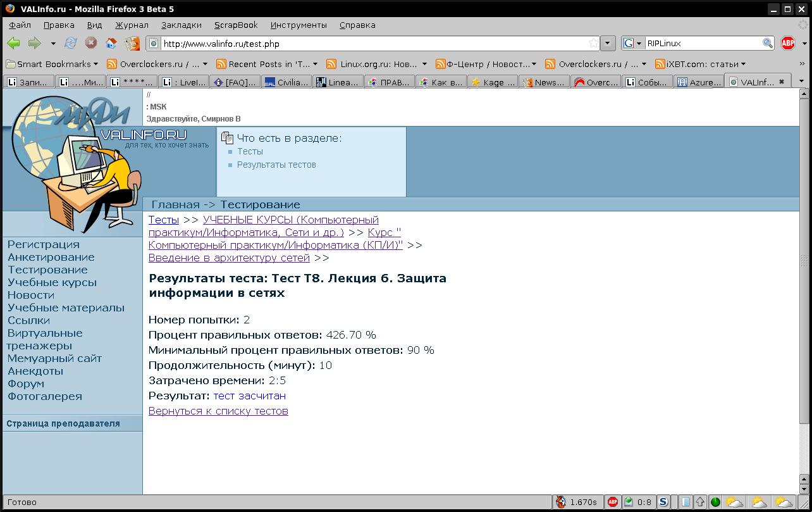812x512 pixels.
Task: Open the search engine selector dropdown
Action: pyautogui.click(x=633, y=44)
